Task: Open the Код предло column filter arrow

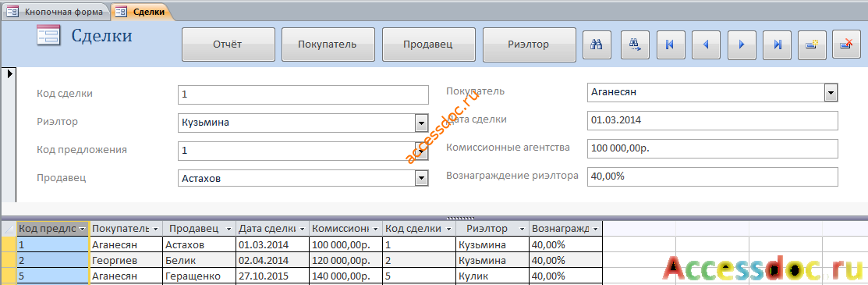Action: point(83,229)
